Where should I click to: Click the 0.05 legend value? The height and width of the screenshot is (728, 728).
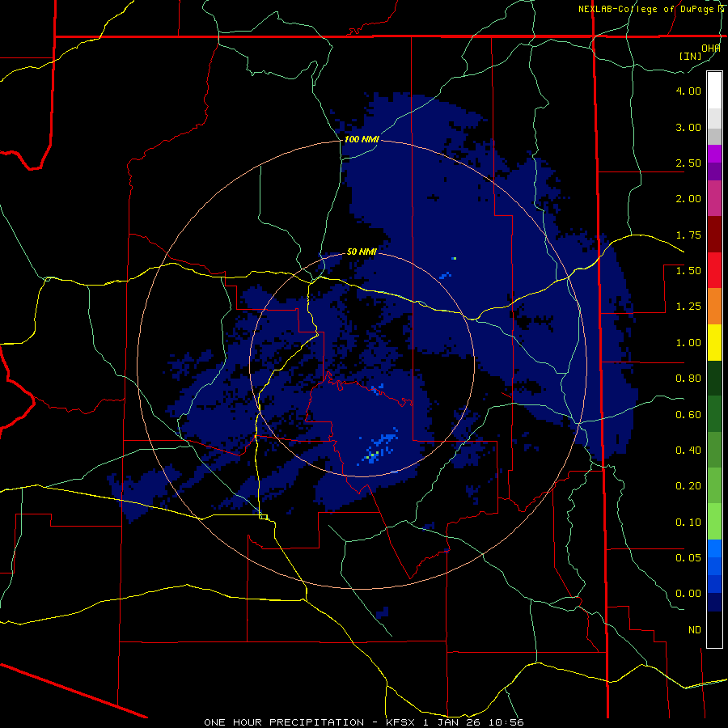click(x=688, y=558)
